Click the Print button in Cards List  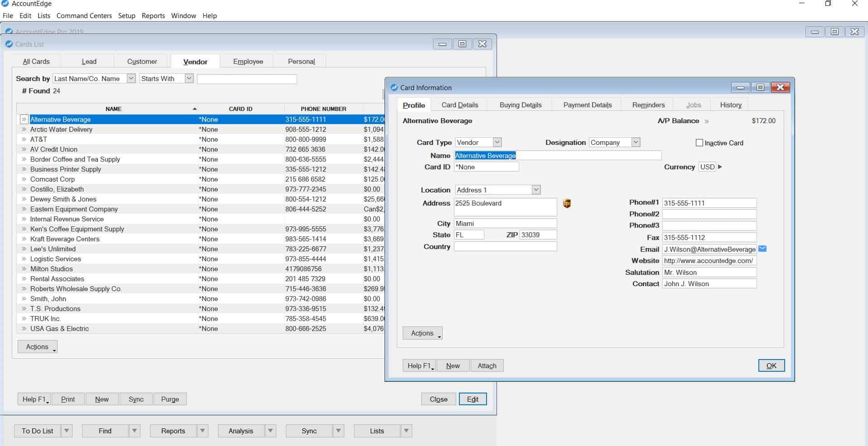pyautogui.click(x=68, y=399)
